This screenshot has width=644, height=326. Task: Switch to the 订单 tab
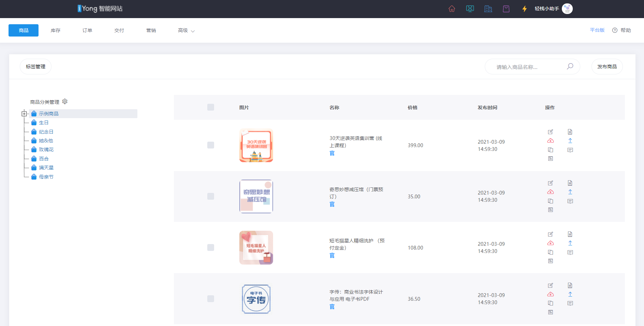point(87,30)
